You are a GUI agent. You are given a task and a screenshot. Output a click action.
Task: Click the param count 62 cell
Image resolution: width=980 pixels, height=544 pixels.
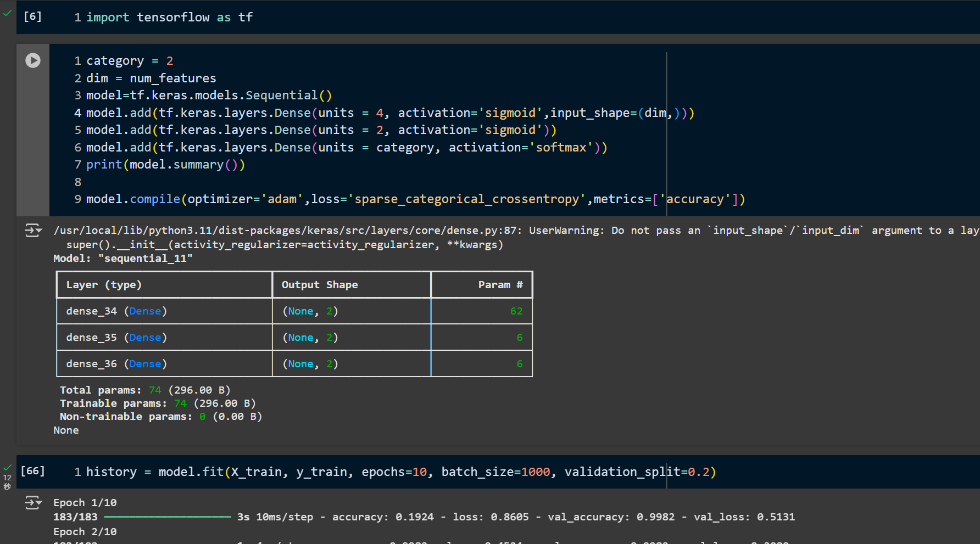pyautogui.click(x=516, y=311)
